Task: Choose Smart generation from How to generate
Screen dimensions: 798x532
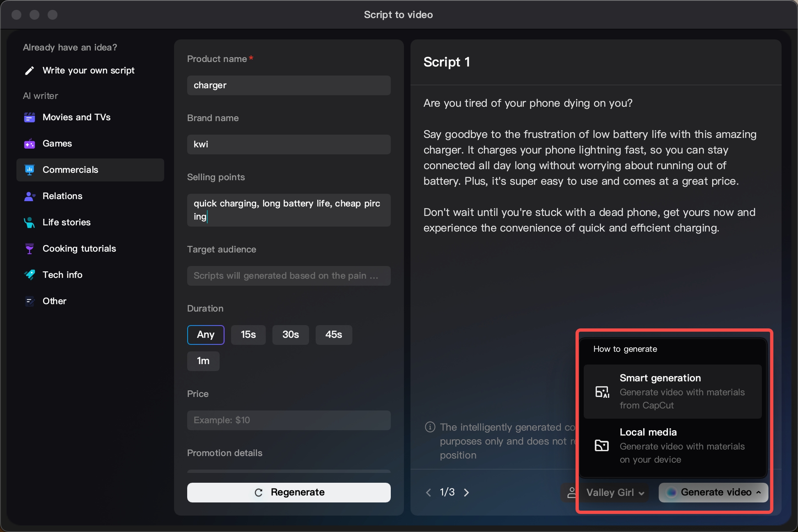Action: 673,392
